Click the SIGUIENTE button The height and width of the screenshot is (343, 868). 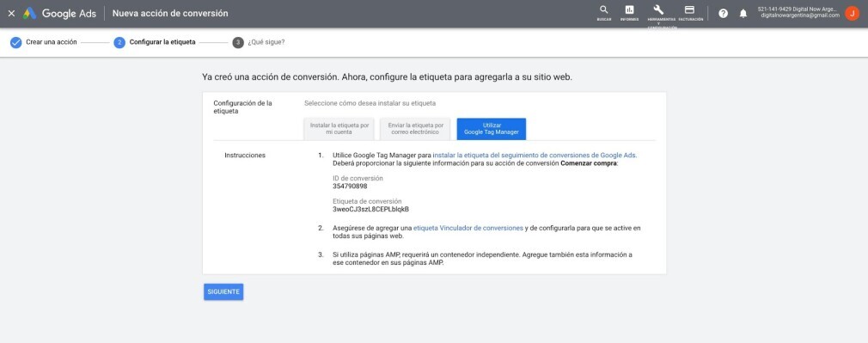pos(223,292)
